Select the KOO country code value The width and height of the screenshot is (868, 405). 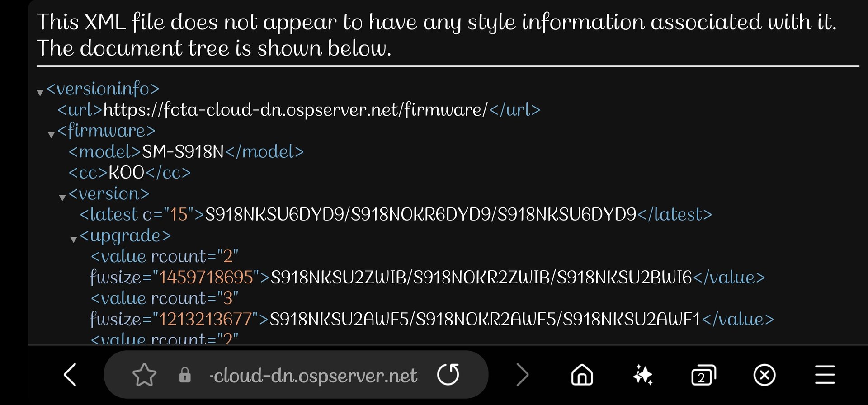[126, 173]
